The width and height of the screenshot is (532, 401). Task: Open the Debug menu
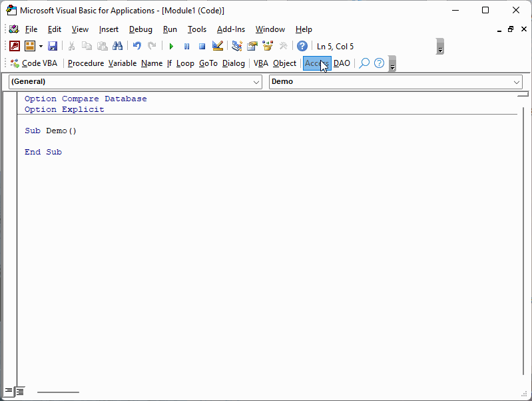[x=140, y=29]
